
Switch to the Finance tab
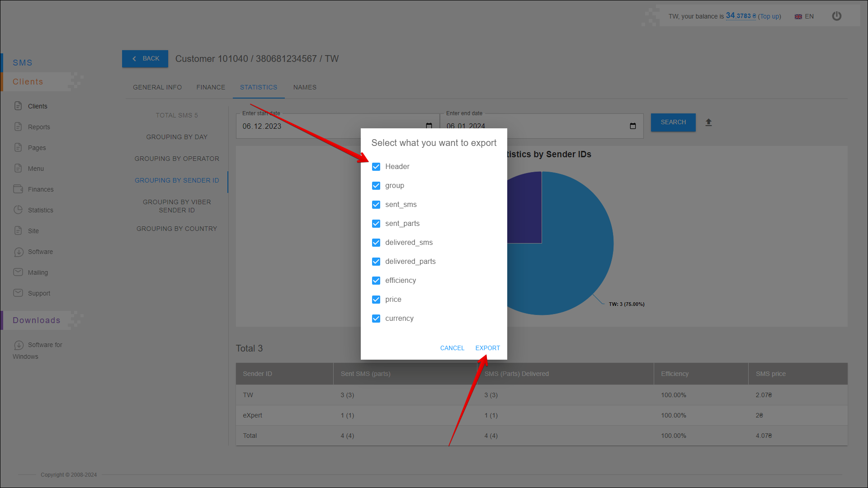[x=211, y=87]
